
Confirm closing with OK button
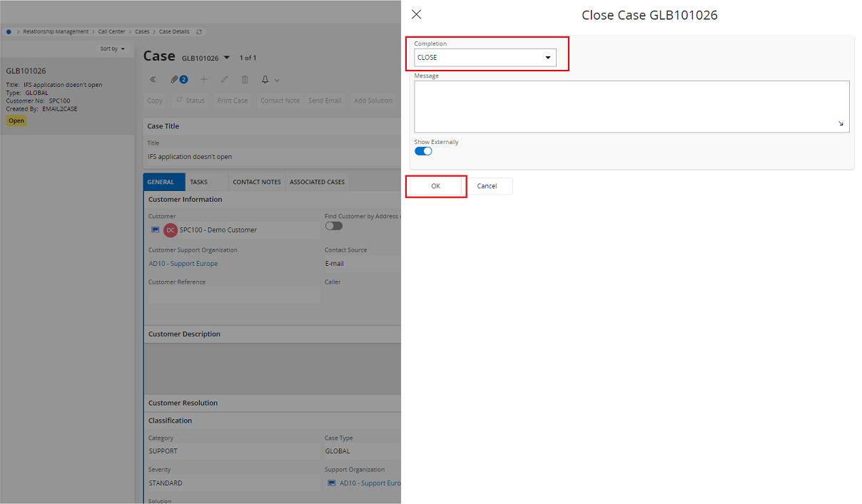click(436, 186)
